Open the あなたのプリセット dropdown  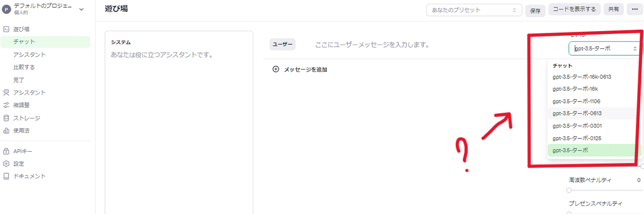pos(474,10)
